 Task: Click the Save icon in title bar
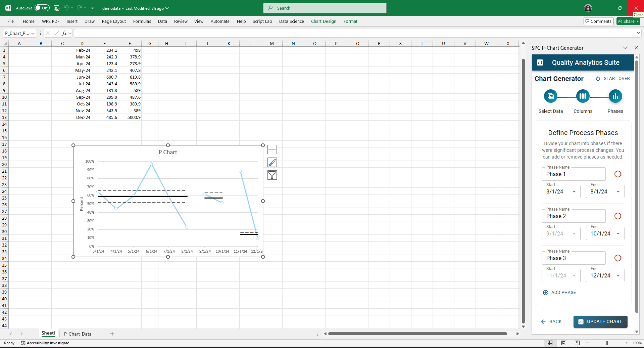57,8
